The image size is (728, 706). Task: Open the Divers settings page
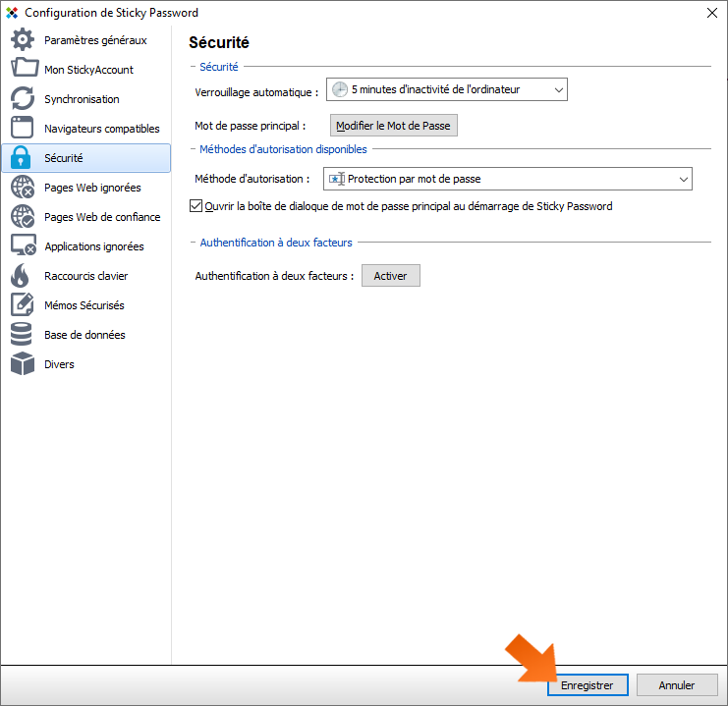pos(86,364)
